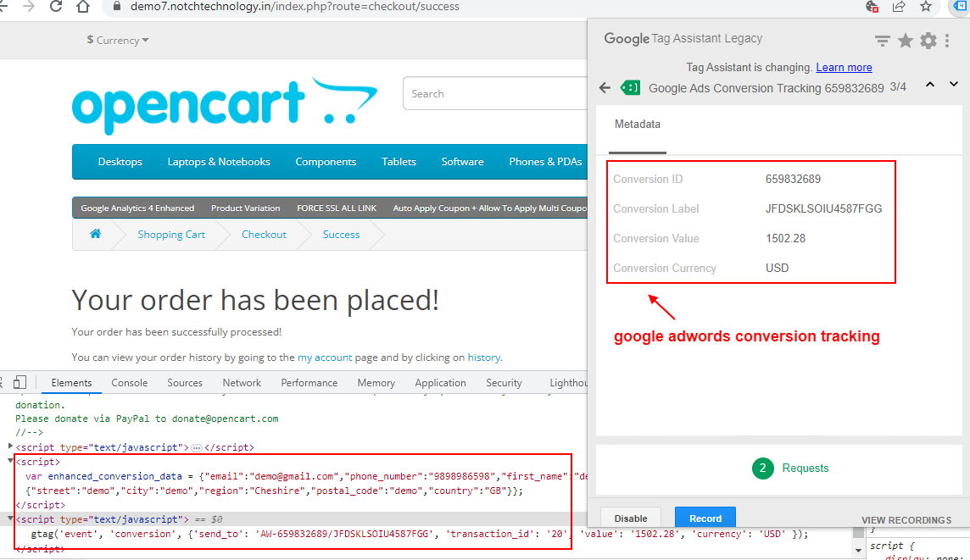Viewport: 970px width, 560px height.
Task: Click DevTools scrollbar down arrow
Action: 858,550
